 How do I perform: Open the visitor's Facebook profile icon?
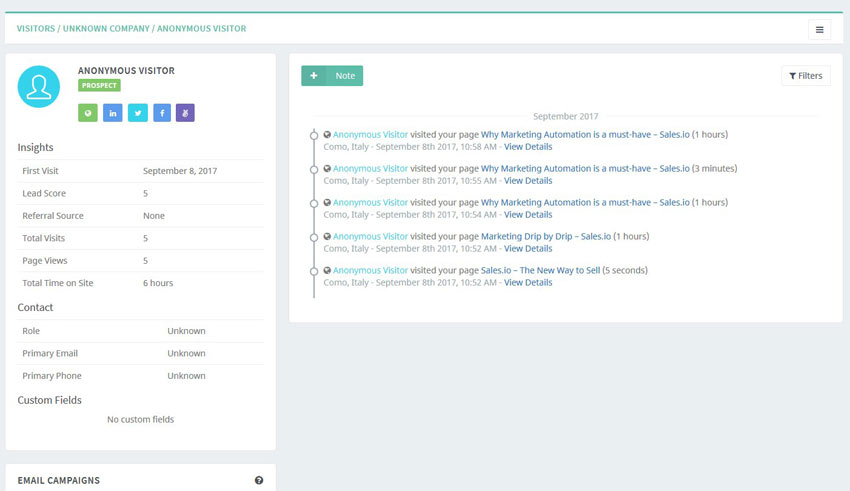[161, 113]
